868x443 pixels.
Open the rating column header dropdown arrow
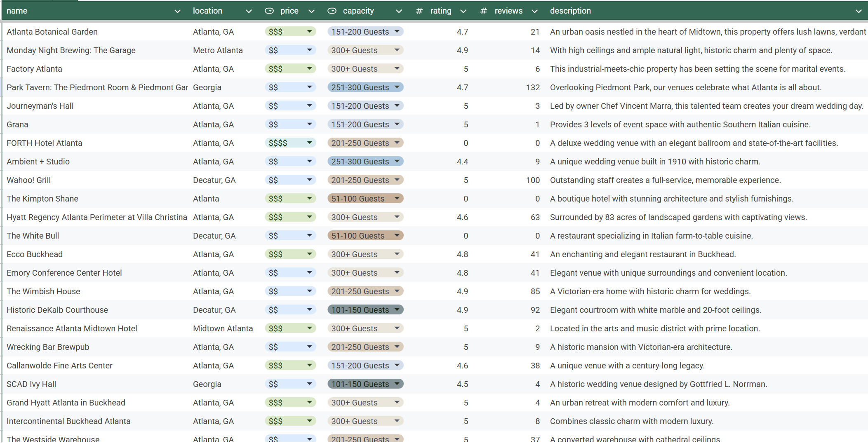(x=463, y=11)
